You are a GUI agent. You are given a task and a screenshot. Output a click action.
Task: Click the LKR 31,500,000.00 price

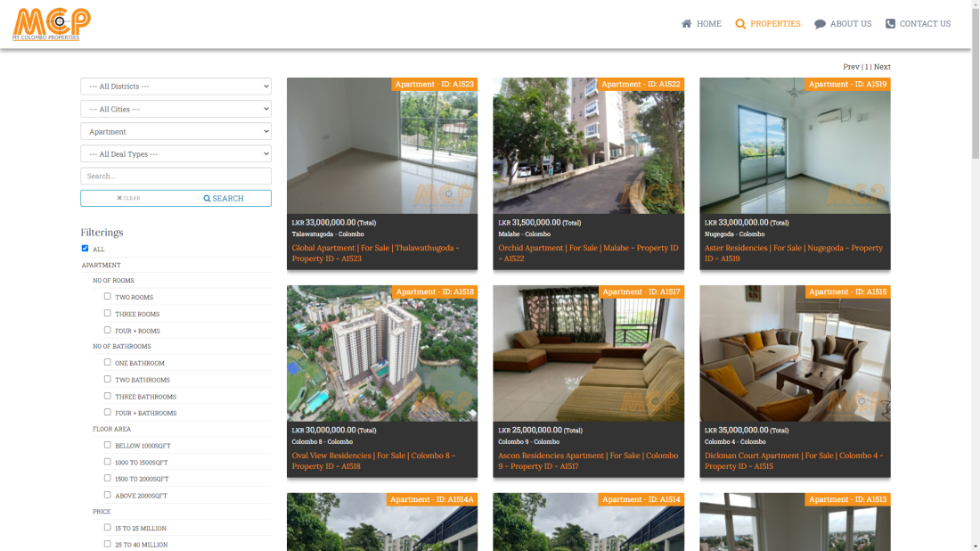pos(539,223)
